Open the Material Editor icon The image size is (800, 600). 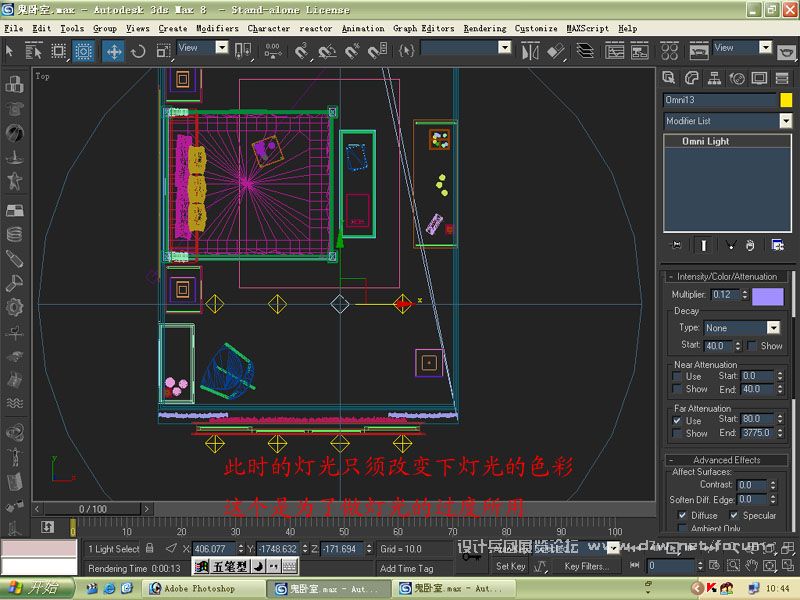click(x=669, y=51)
